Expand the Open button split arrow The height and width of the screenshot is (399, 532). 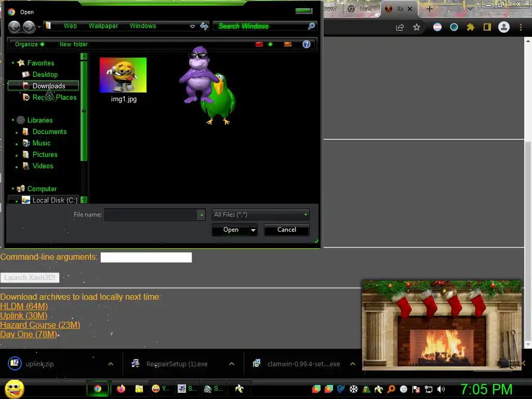pyautogui.click(x=253, y=230)
